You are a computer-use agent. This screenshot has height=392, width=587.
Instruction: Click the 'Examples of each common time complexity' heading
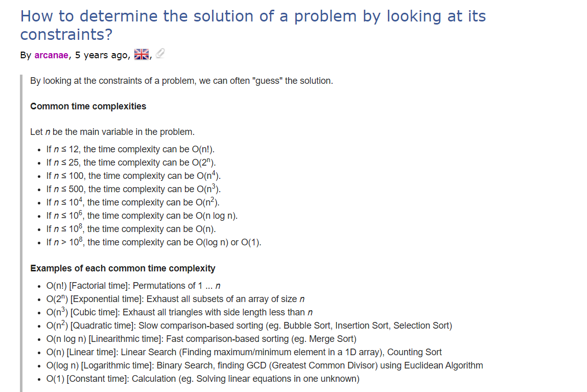[x=123, y=268]
